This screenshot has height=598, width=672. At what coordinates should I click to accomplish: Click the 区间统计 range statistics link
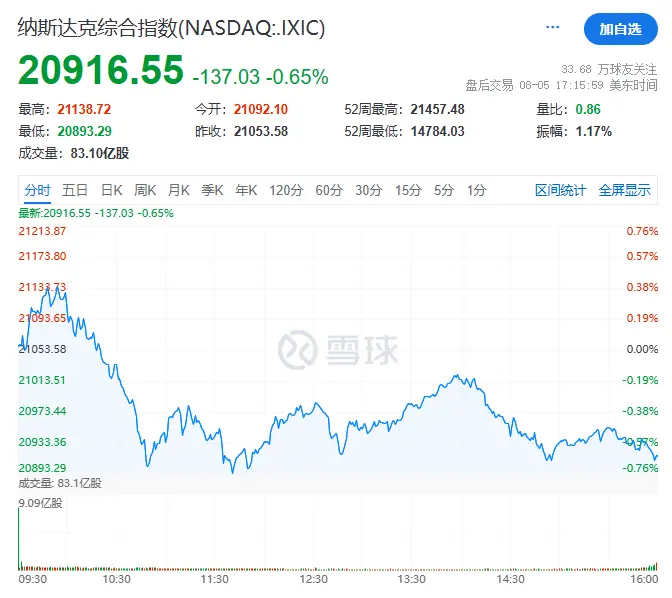click(x=561, y=190)
